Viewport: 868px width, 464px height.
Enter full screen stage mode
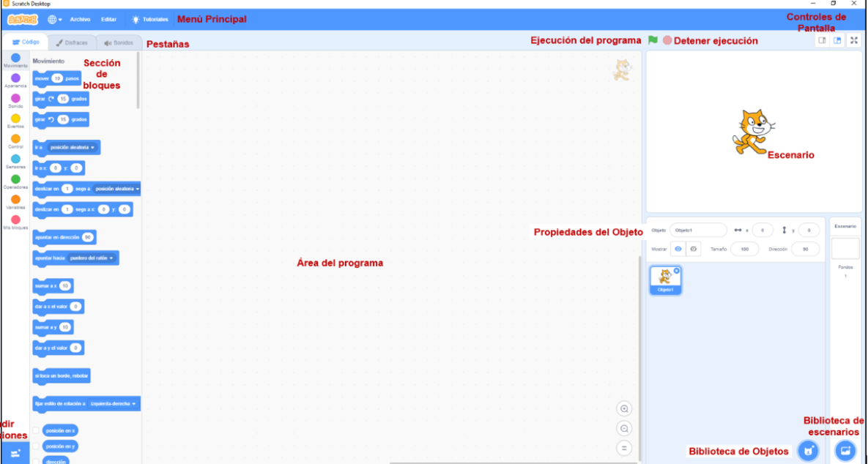[855, 40]
